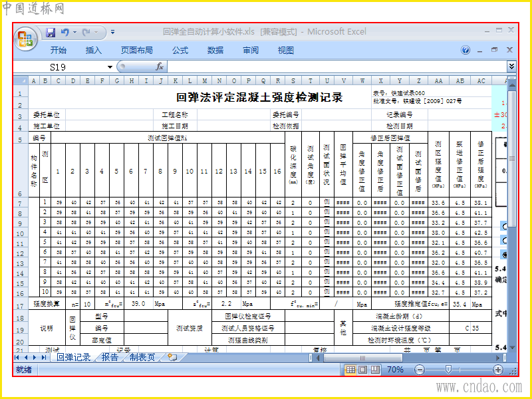Switch to Page Break Preview in status bar

pyautogui.click(x=375, y=370)
